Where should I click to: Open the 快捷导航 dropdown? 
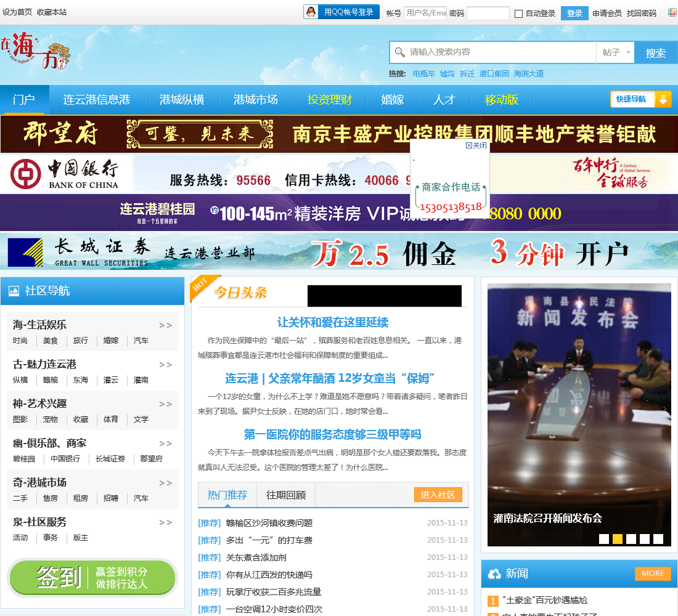coord(641,99)
